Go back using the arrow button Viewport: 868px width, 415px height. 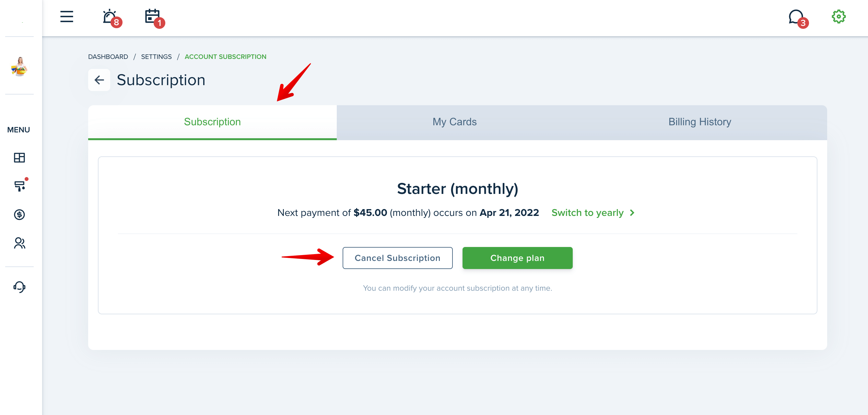99,80
